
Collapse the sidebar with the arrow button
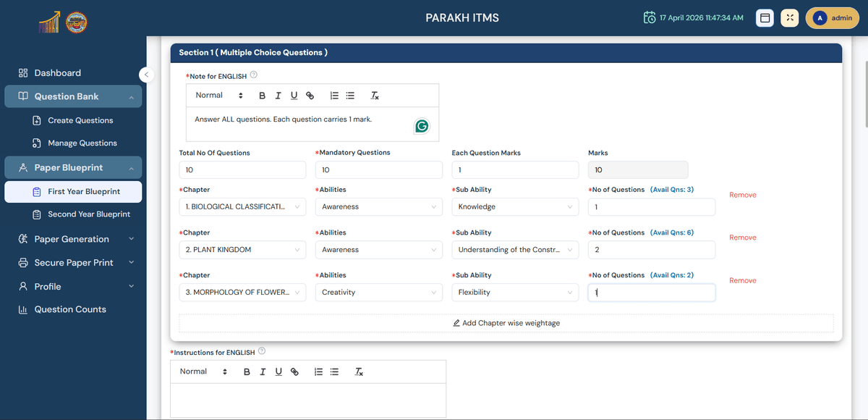tap(145, 74)
